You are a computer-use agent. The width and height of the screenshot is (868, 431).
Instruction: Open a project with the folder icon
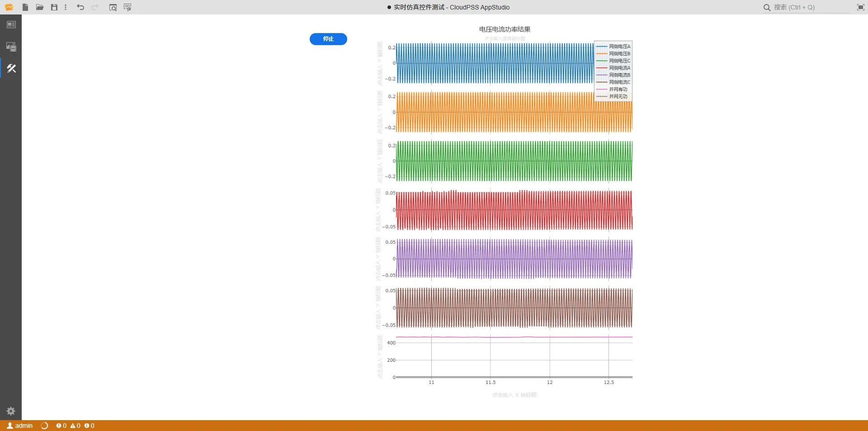40,7
